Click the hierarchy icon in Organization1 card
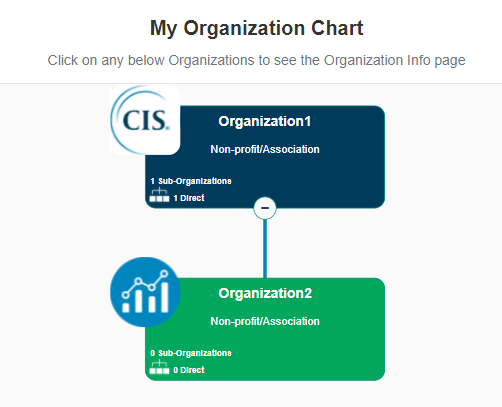The width and height of the screenshot is (502, 407). pyautogui.click(x=159, y=195)
